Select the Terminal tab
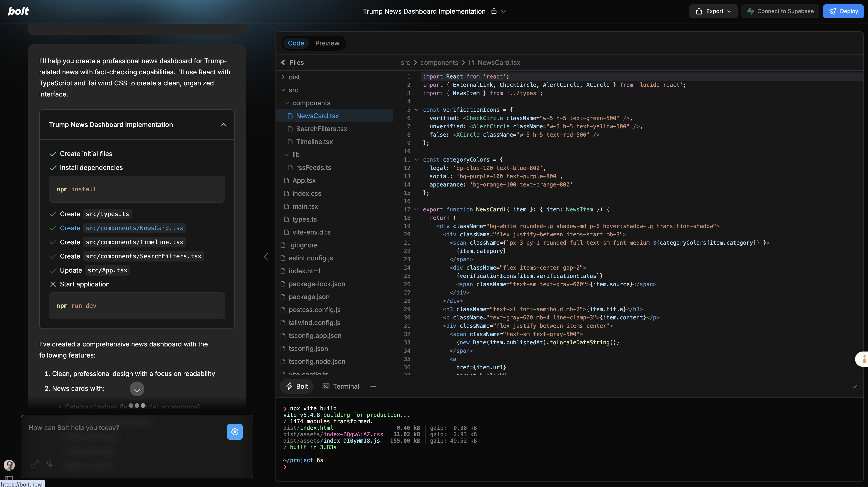 [341, 386]
